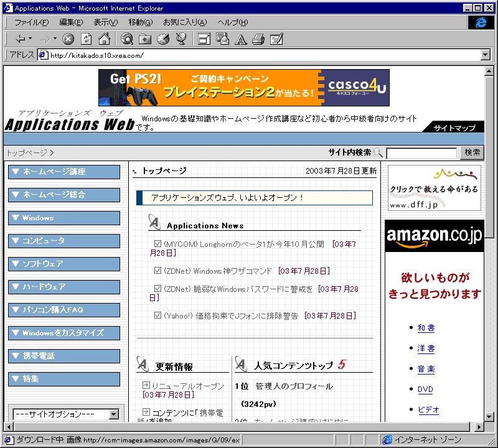Refresh the page with the Refresh icon
498x448 pixels.
(x=86, y=39)
